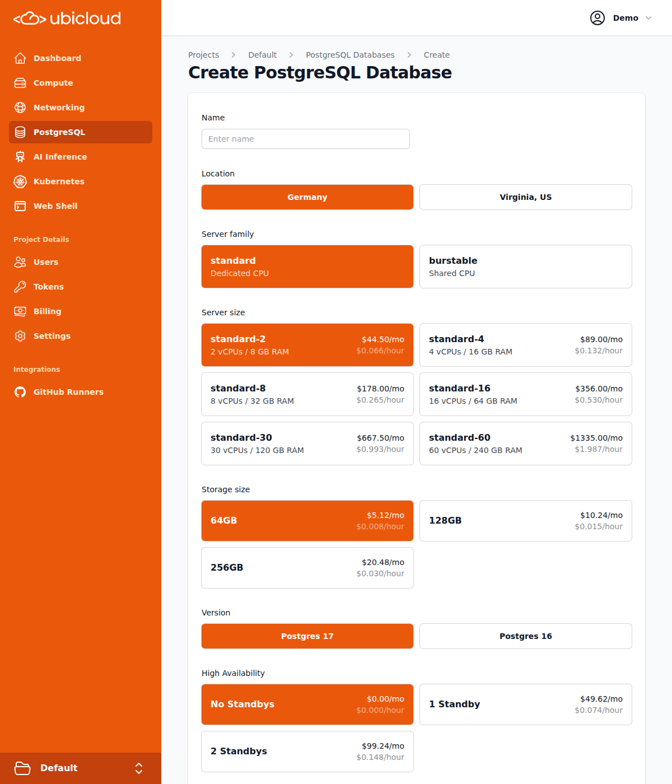
Task: Click the Projects breadcrumb link
Action: [x=203, y=54]
